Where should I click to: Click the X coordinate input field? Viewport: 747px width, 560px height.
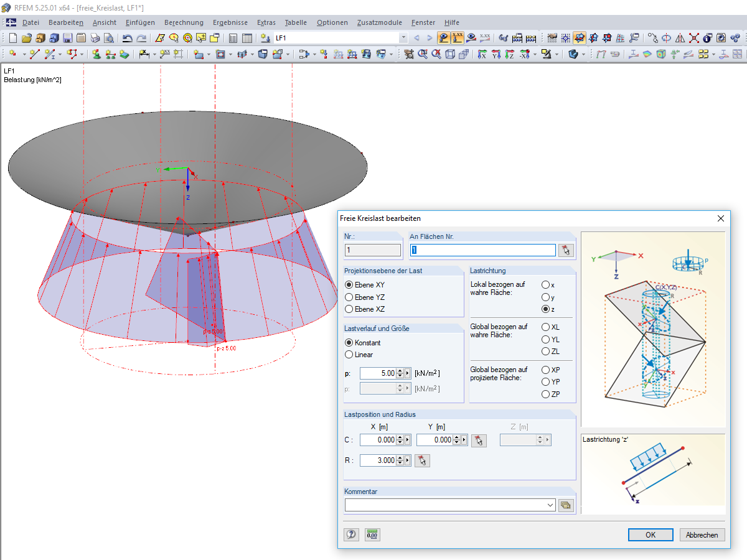point(378,440)
